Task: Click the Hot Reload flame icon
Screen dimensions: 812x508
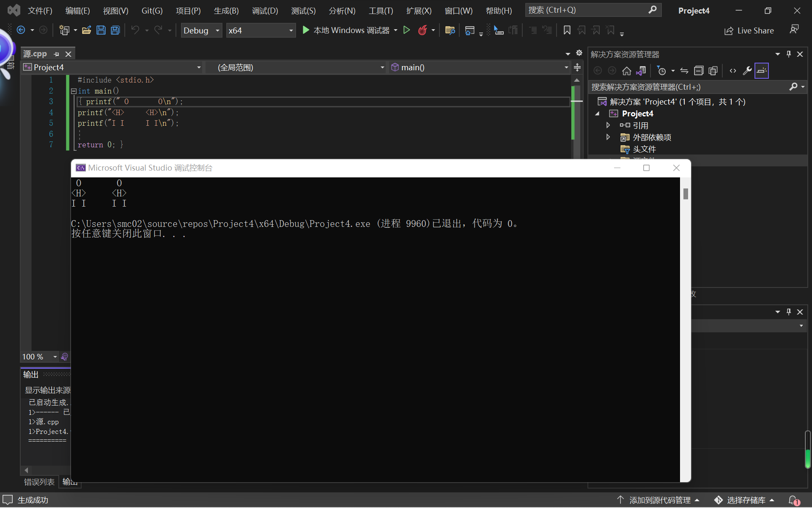Action: point(422,30)
